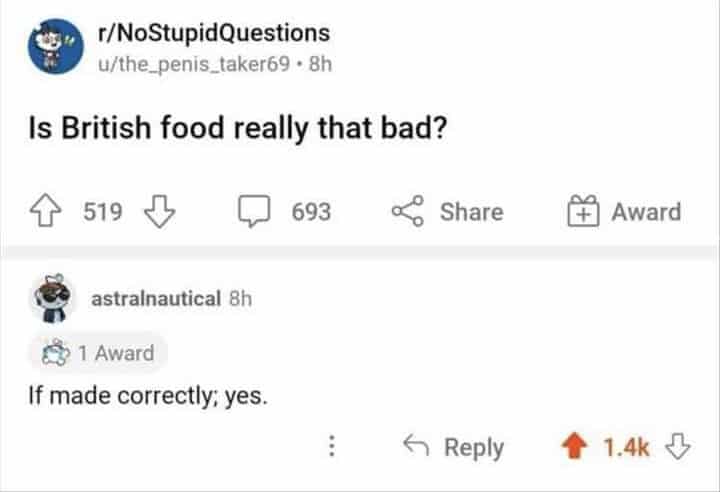Click the Share icon on post
This screenshot has height=492, width=720.
(x=405, y=212)
